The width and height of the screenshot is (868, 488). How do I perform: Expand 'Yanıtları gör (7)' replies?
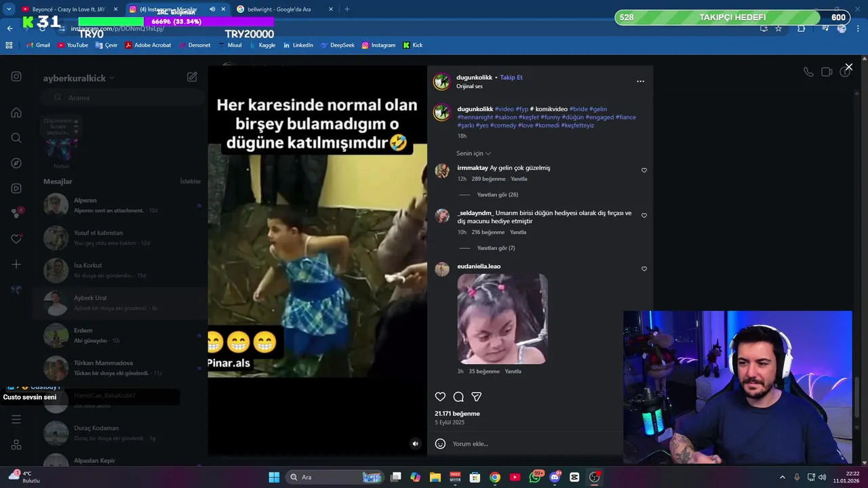pyautogui.click(x=496, y=248)
